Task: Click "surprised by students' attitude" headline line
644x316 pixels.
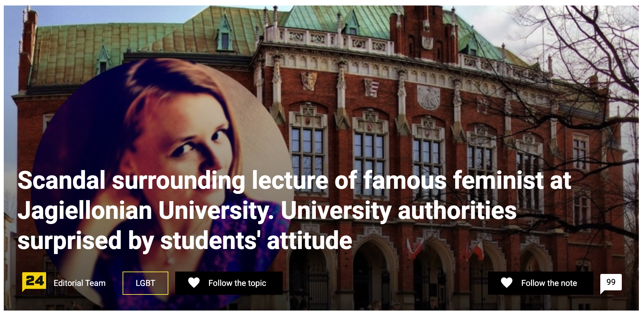Action: pyautogui.click(x=184, y=240)
